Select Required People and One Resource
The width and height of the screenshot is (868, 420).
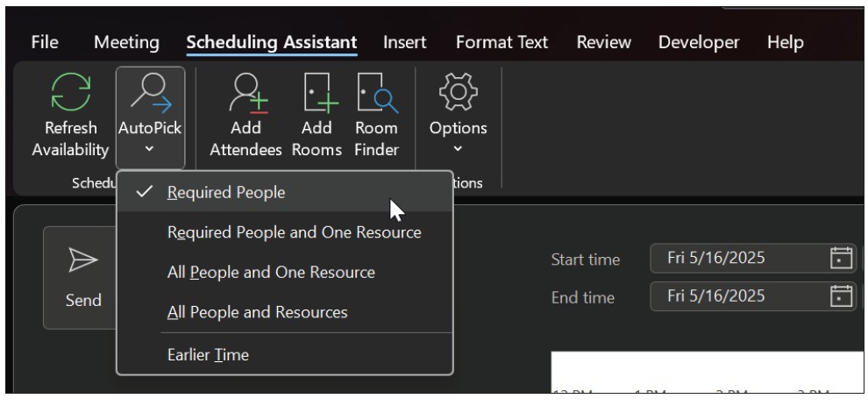coord(294,232)
